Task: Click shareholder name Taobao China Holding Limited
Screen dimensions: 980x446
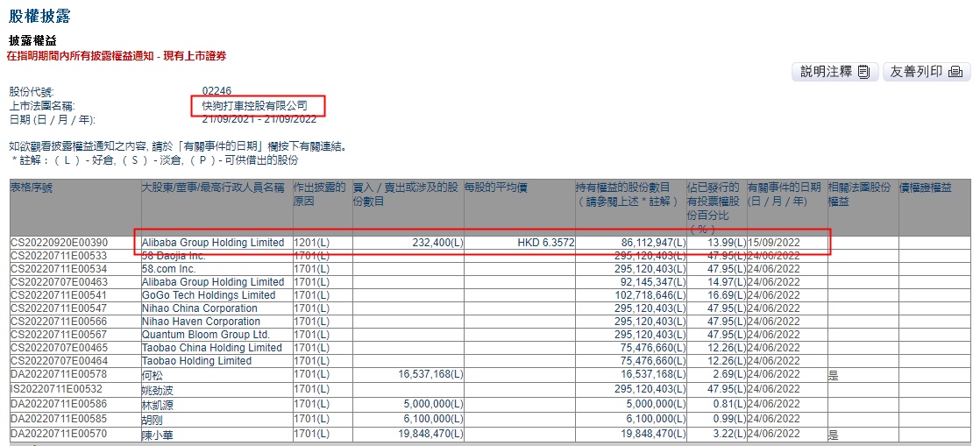Action: pos(212,347)
